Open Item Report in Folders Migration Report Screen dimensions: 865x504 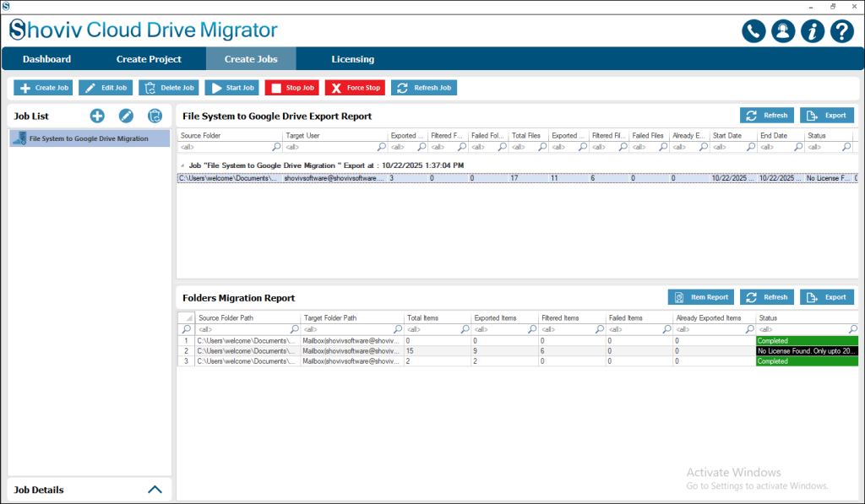[701, 297]
